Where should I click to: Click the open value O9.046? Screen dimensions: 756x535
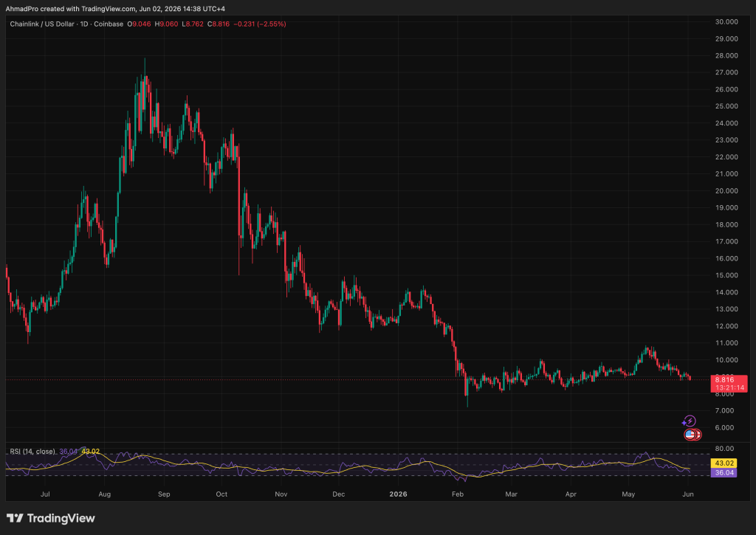pos(139,24)
